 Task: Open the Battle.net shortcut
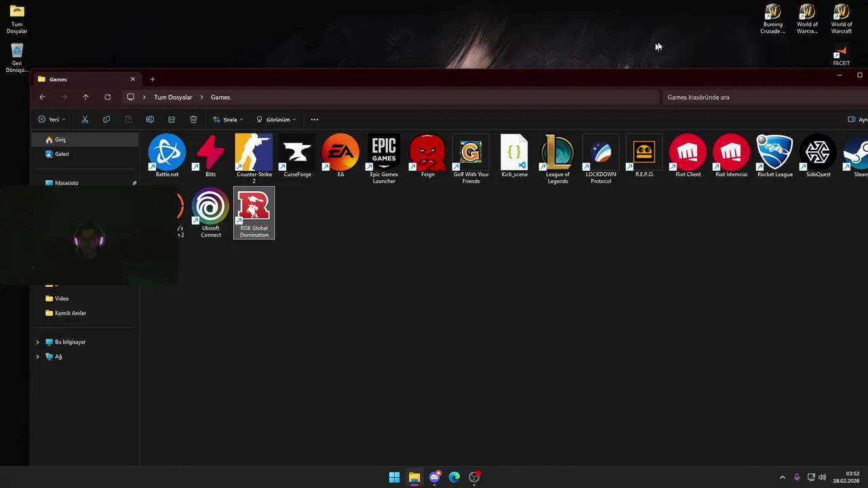tap(167, 157)
